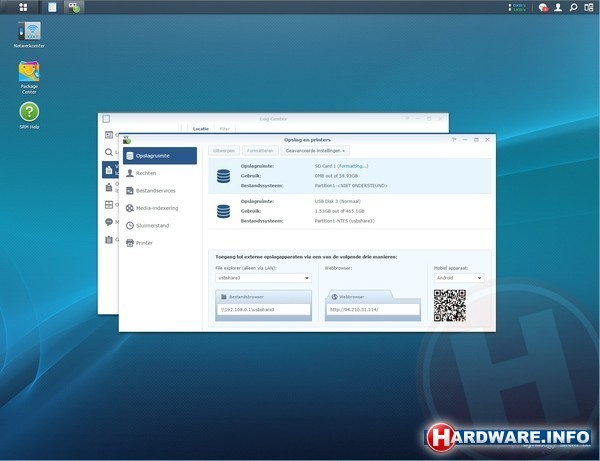The image size is (600, 461).
Task: Minimize the Opslag en printers window
Action: [465, 140]
